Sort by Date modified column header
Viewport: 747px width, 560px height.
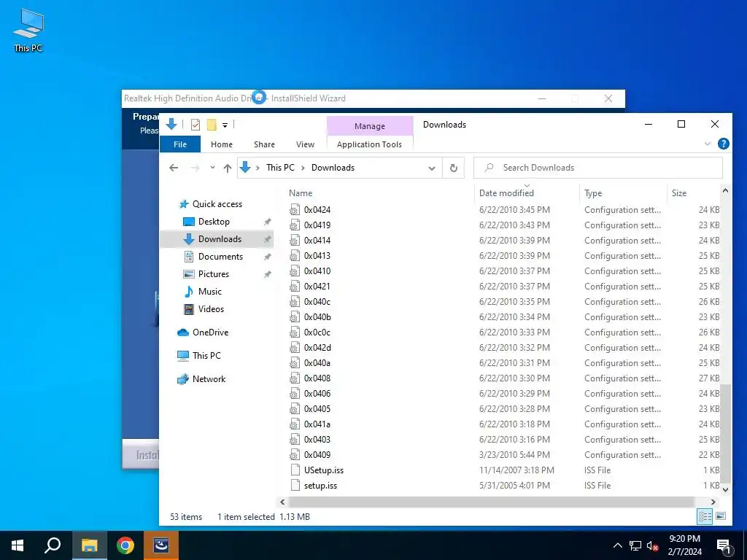506,193
